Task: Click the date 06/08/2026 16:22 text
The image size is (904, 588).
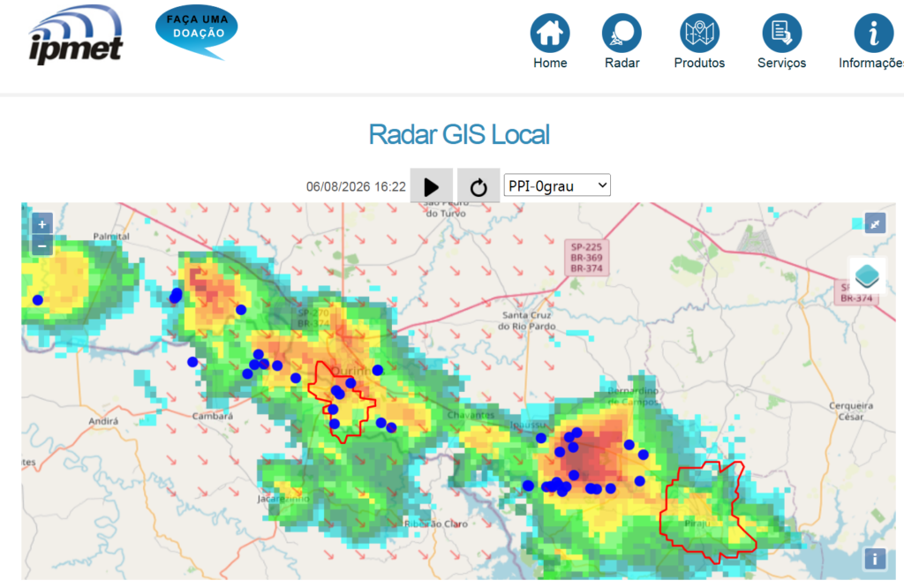Action: pos(356,187)
